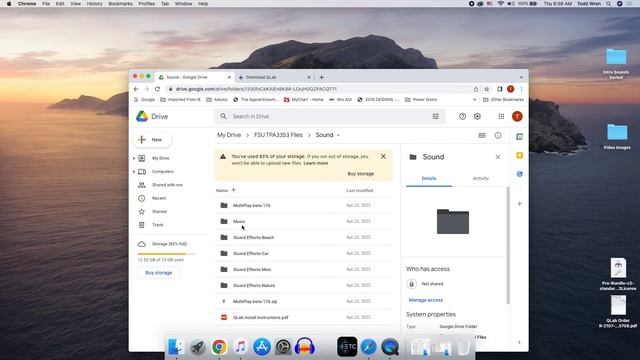The width and height of the screenshot is (640, 360).
Task: Open Google Keep side panel icon
Action: (x=520, y=155)
